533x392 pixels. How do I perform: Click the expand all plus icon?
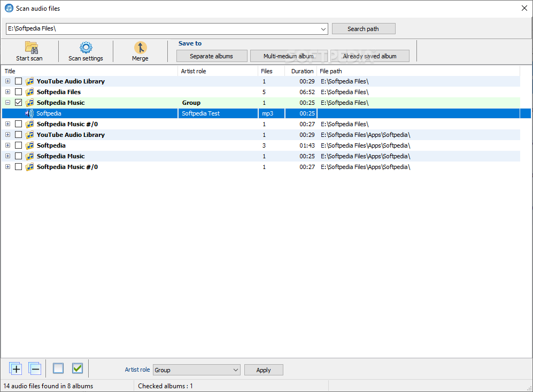click(x=16, y=368)
